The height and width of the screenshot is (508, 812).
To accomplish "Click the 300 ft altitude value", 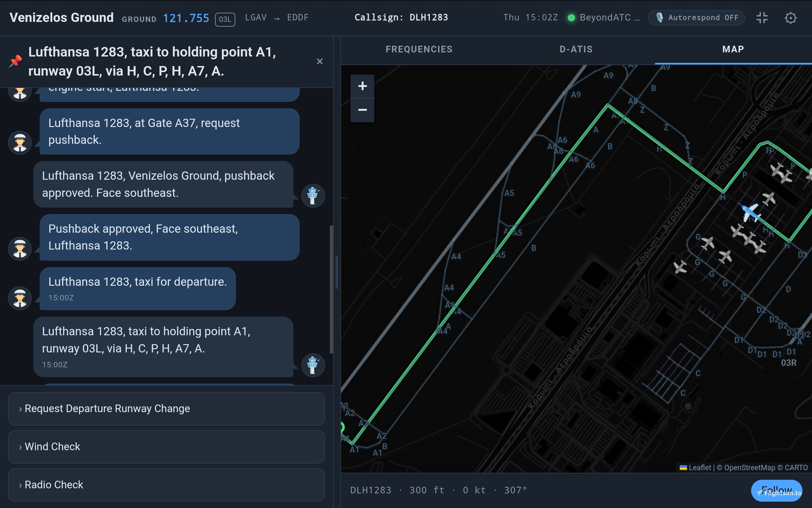I will tap(427, 490).
